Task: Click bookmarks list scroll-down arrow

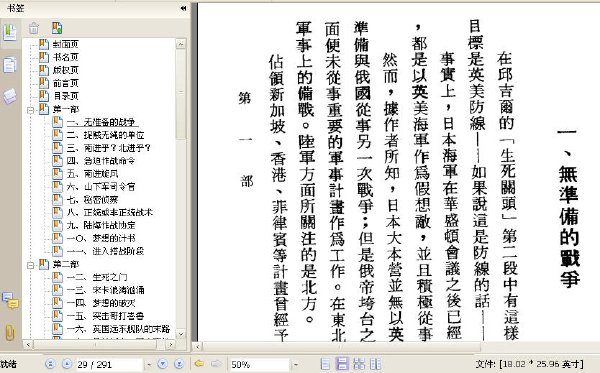Action: pyautogui.click(x=181, y=334)
